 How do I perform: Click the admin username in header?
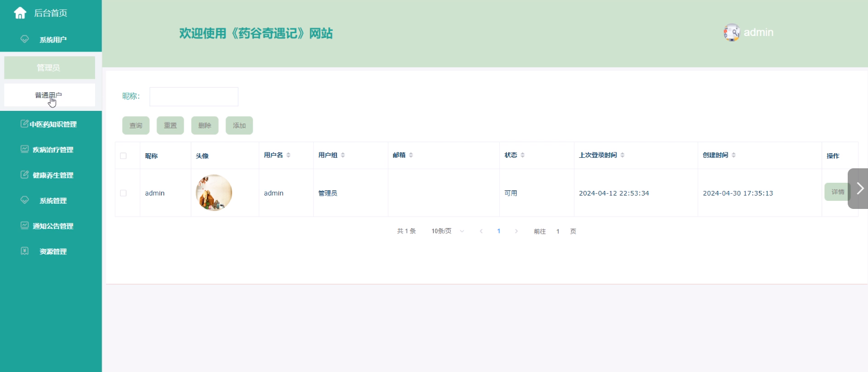(x=758, y=32)
